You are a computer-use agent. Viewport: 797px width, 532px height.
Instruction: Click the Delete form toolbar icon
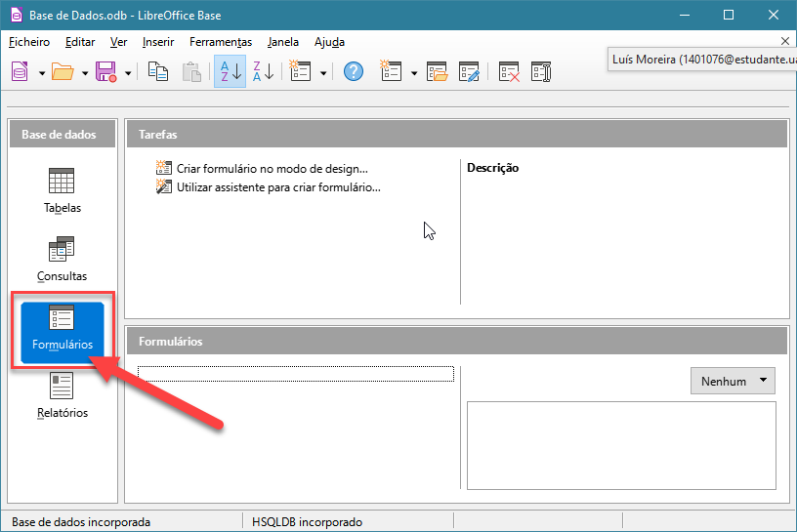tap(509, 71)
